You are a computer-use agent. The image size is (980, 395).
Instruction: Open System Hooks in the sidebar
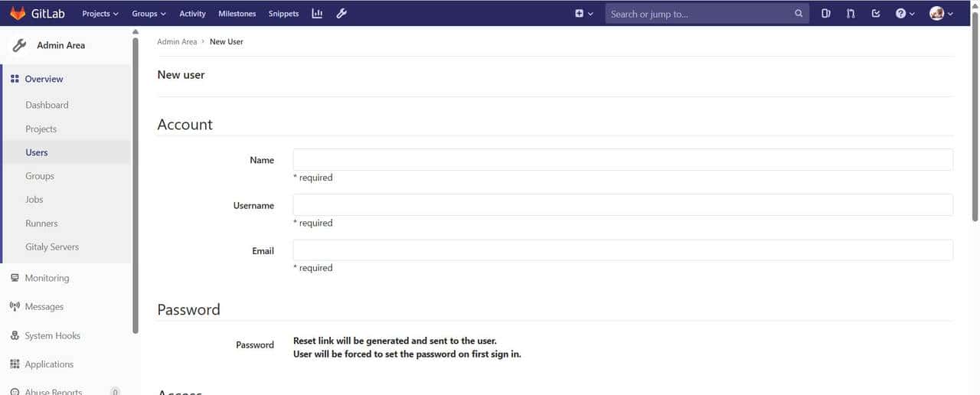click(52, 335)
